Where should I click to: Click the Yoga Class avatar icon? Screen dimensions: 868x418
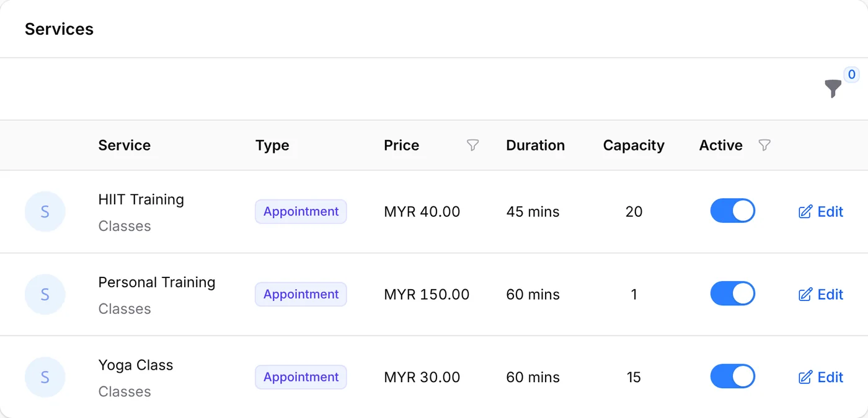[45, 377]
